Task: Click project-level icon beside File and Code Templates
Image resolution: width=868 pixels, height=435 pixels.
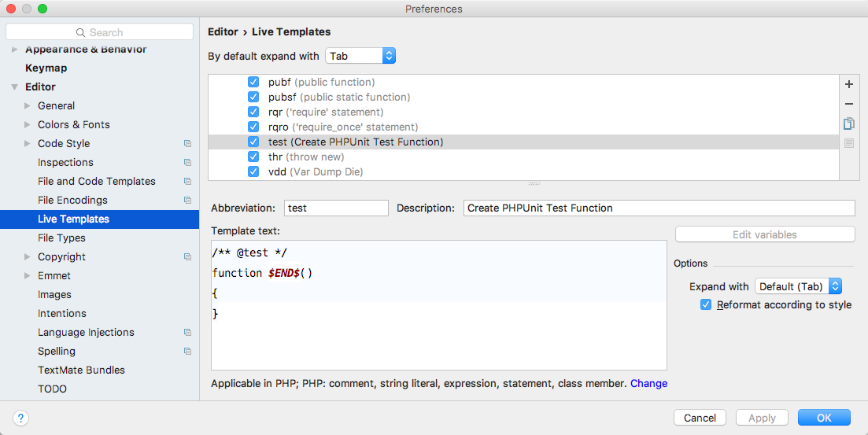Action: click(187, 181)
